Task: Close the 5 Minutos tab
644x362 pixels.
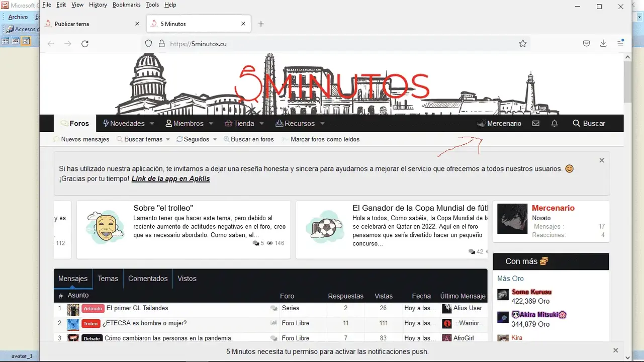Action: click(x=243, y=24)
